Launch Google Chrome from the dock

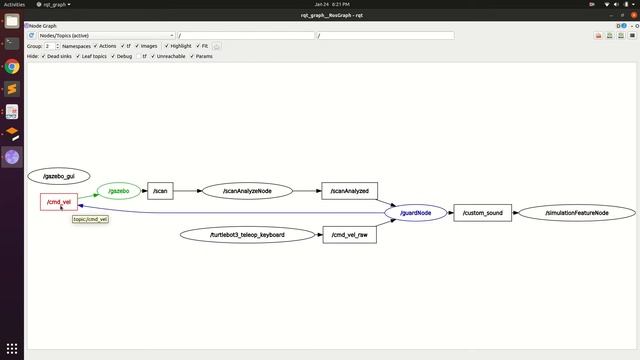[x=12, y=66]
